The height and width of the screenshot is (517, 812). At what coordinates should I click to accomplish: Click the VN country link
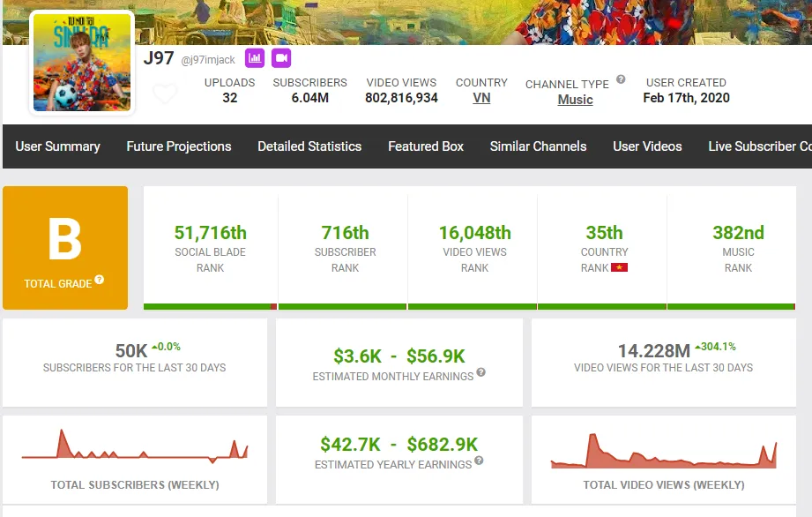pos(481,98)
